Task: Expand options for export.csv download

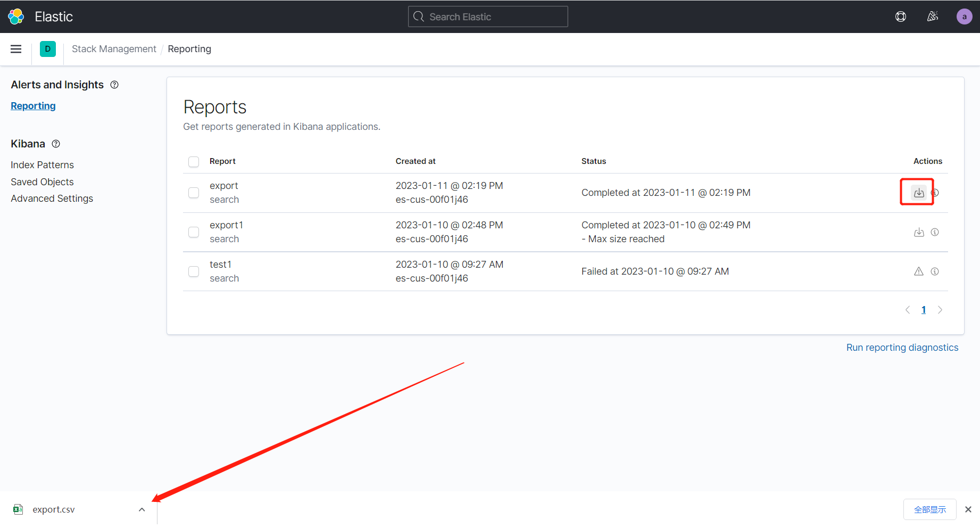Action: pyautogui.click(x=142, y=509)
